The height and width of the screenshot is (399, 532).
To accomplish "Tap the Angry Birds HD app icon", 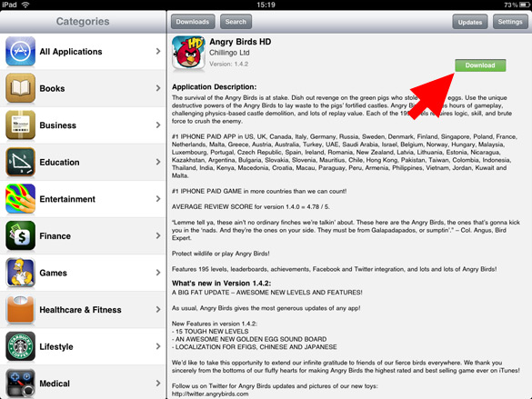I will point(188,53).
